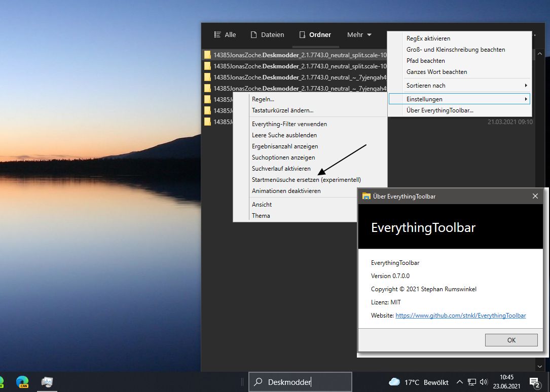This screenshot has height=392, width=550.
Task: Toggle Ergebnisanzahl anzeigen
Action: [310, 146]
